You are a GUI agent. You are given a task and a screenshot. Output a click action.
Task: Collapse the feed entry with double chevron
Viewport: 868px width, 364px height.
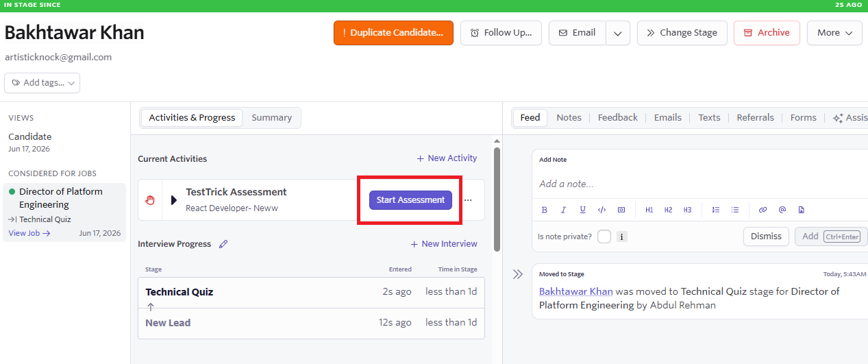pos(518,274)
